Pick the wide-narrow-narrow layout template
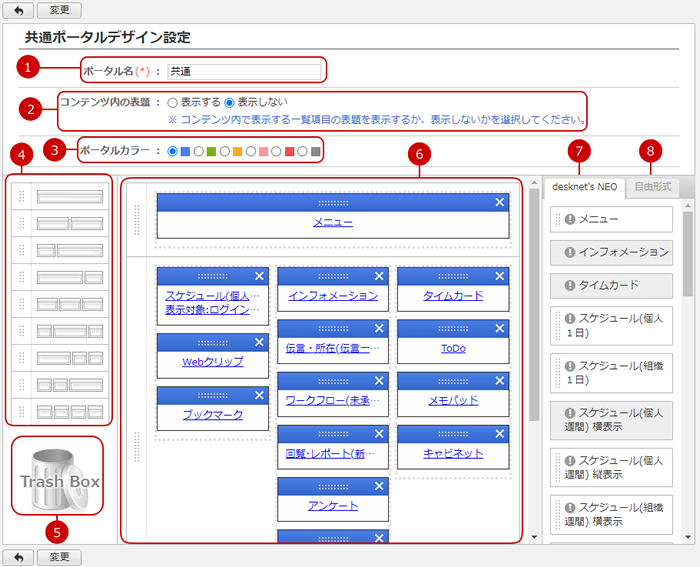 coord(70,358)
